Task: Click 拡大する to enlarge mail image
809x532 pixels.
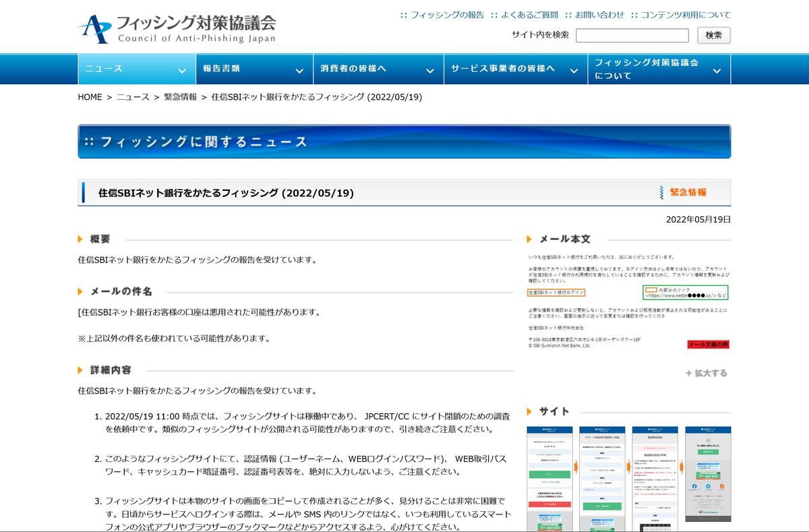Action: (x=707, y=373)
